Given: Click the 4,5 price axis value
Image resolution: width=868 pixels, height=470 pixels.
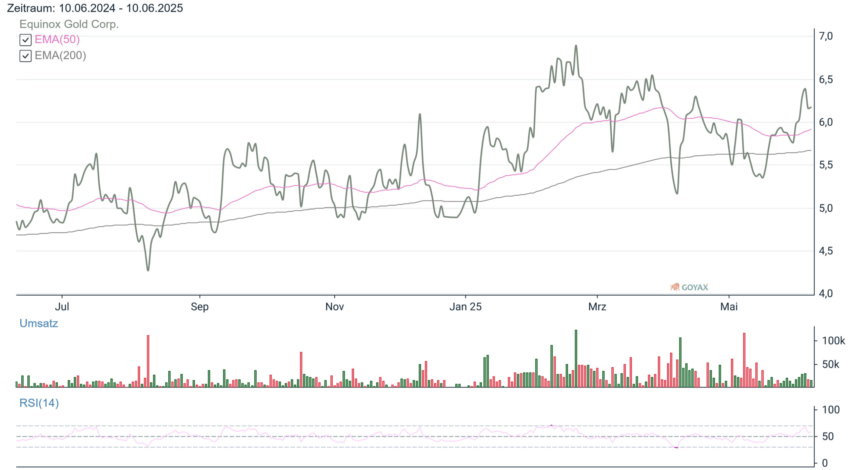Looking at the screenshot, I should click(826, 251).
